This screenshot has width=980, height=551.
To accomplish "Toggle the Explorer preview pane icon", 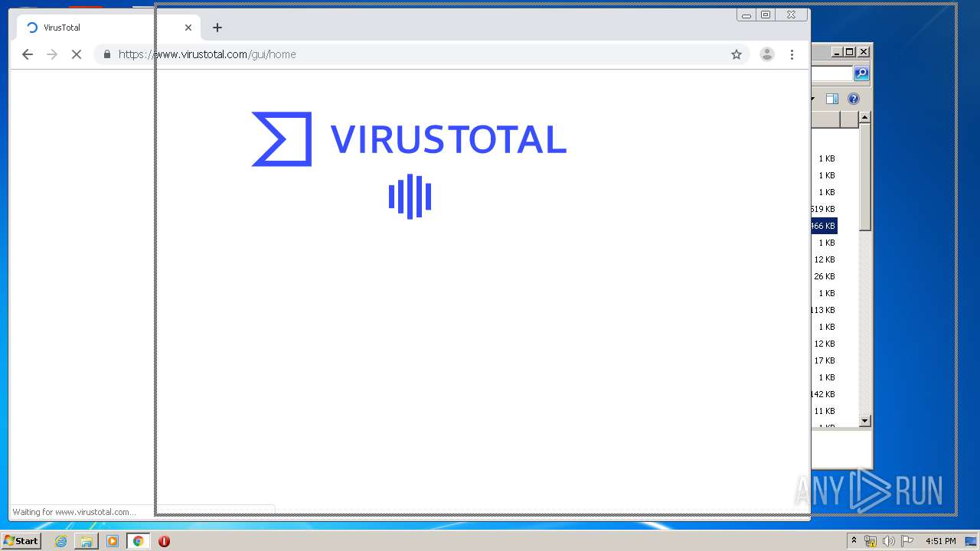I will [832, 99].
